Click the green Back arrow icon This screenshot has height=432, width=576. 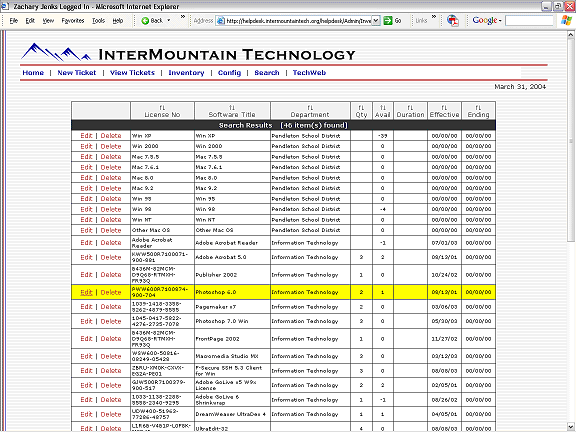click(145, 21)
